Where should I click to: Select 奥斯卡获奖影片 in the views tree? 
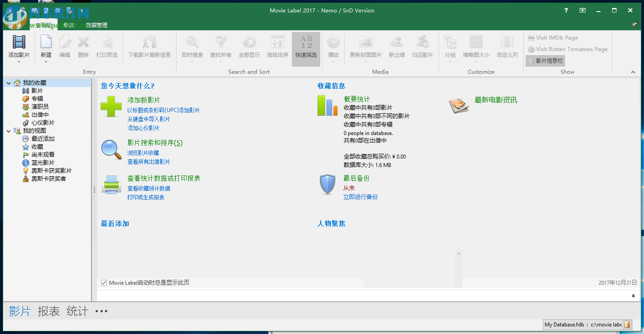pyautogui.click(x=51, y=171)
